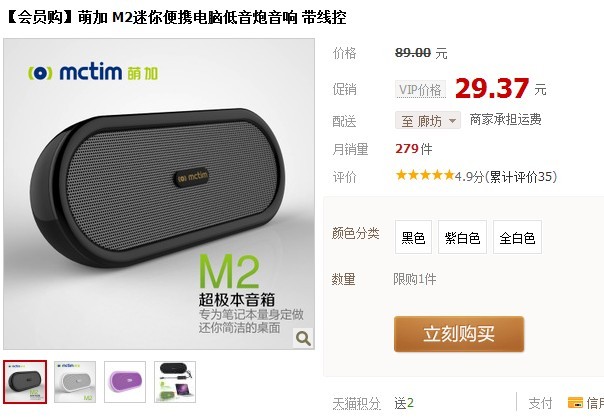Click the dropdown arrow beside 廊坊
This screenshot has height=419, width=604.
[x=452, y=121]
